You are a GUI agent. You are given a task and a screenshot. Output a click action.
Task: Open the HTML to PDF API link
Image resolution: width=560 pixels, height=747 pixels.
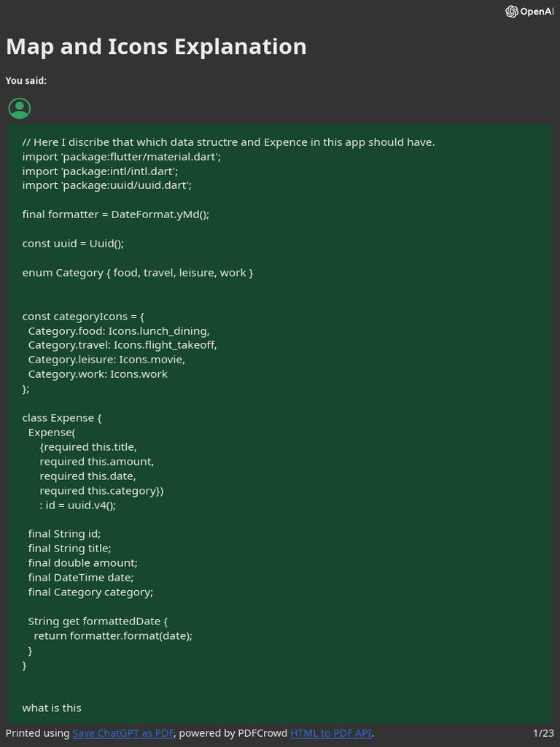[x=331, y=732]
